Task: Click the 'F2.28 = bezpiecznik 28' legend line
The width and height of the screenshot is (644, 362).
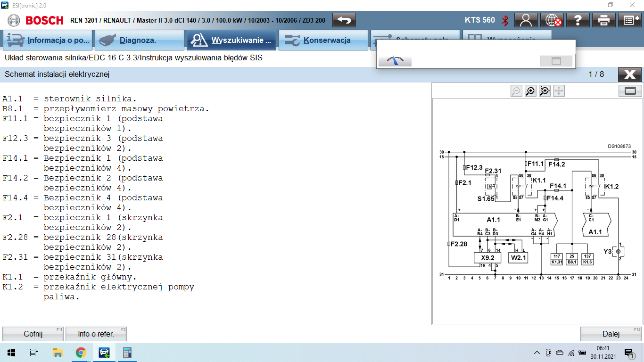Action: click(x=83, y=238)
